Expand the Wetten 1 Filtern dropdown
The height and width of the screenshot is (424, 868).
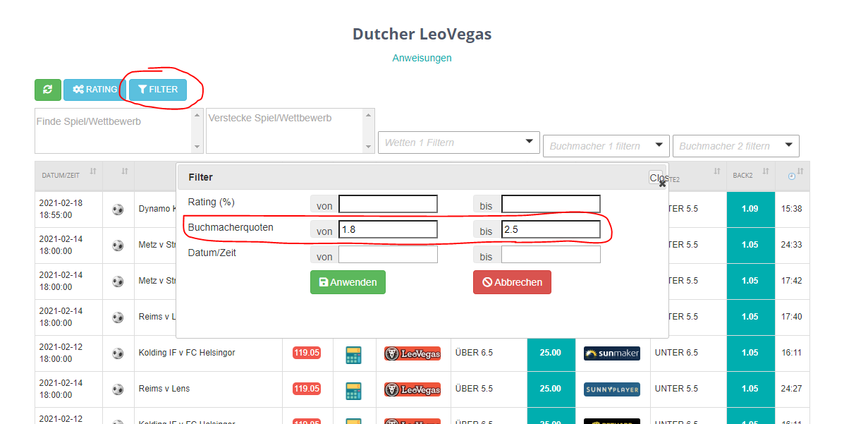pyautogui.click(x=459, y=143)
